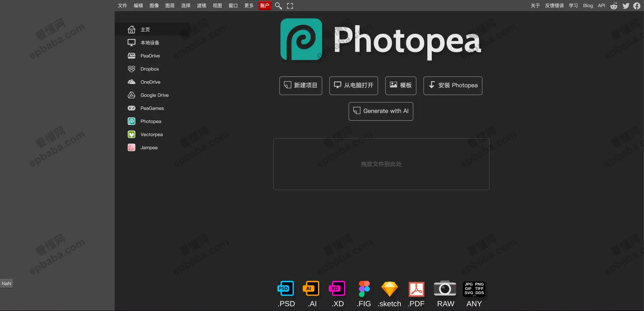The width and height of the screenshot is (644, 311).
Task: Open the 选择 menu
Action: 186,5
